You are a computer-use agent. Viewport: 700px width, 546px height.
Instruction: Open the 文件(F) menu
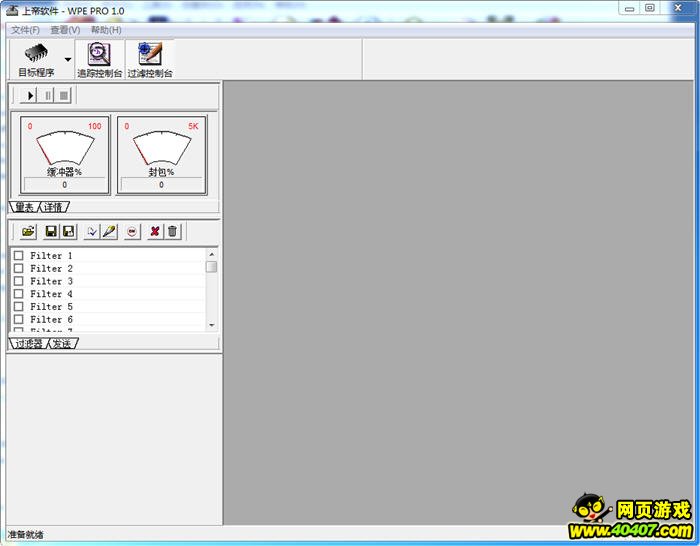tap(25, 30)
